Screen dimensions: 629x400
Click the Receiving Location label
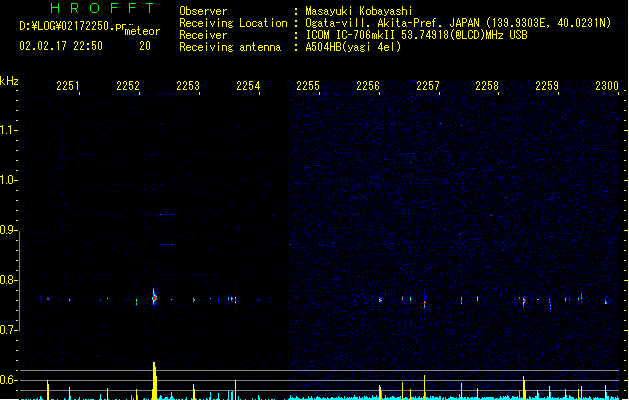[233, 23]
